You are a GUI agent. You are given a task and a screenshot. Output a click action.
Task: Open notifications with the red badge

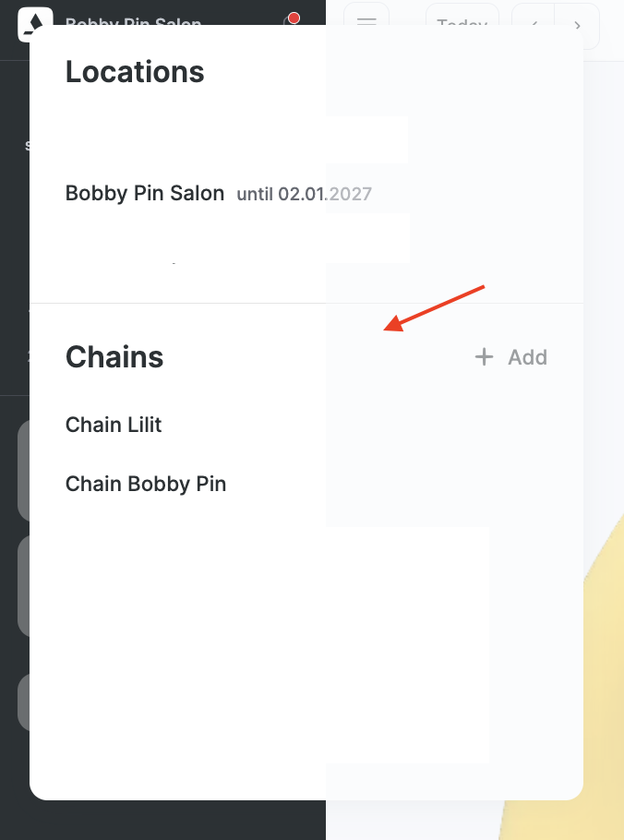pos(292,19)
